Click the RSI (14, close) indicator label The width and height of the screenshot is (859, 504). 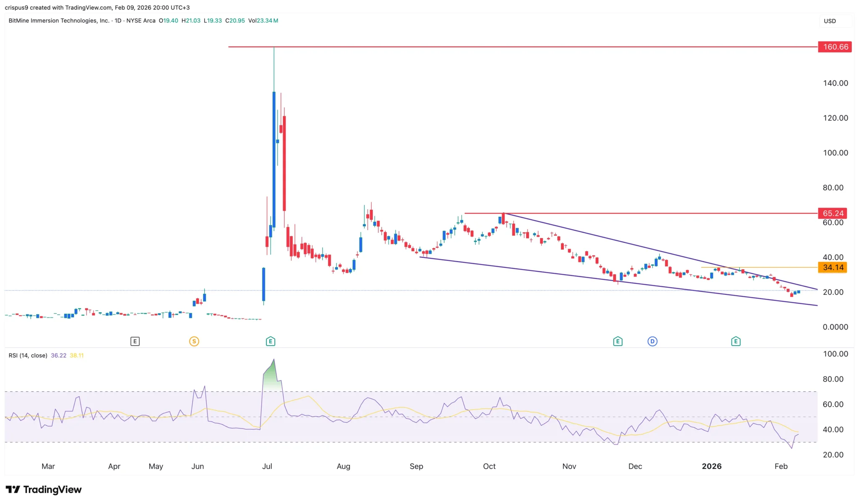tap(28, 355)
